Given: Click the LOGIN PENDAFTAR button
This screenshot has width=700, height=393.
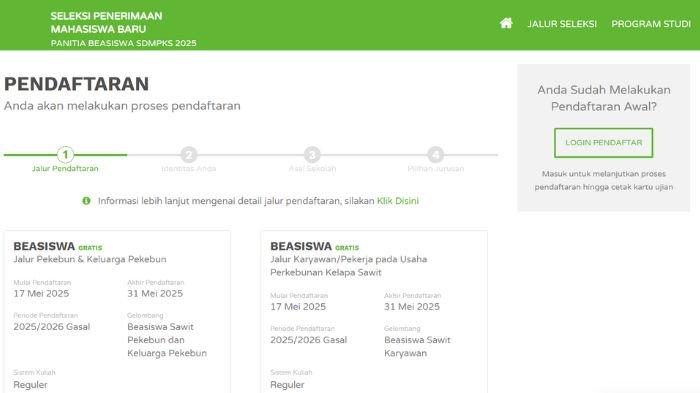Looking at the screenshot, I should pos(604,143).
